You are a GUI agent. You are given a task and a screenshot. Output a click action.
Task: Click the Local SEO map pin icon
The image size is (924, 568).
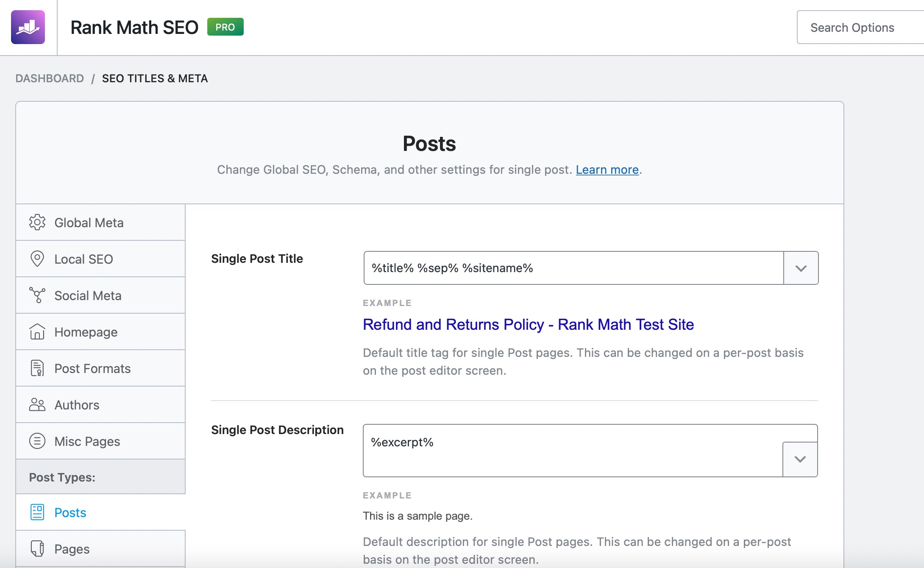[x=37, y=259]
